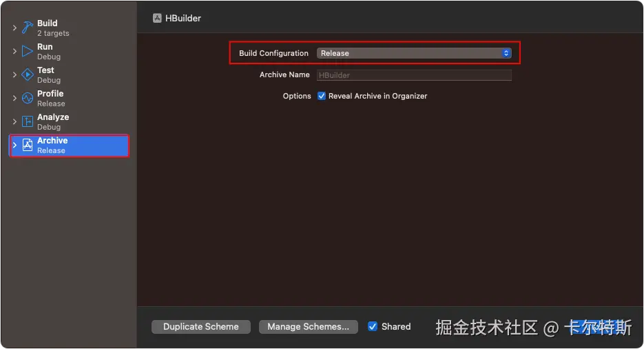
Task: Select the Archive row label
Action: click(x=52, y=140)
